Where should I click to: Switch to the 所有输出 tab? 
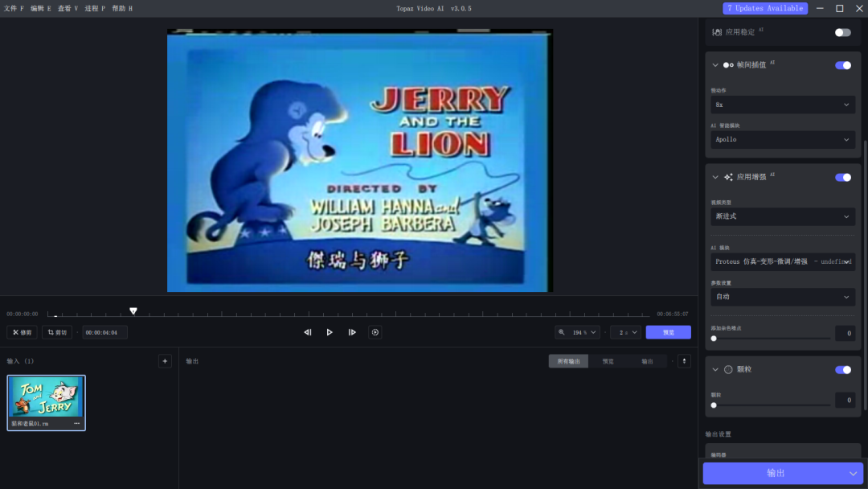coord(568,361)
